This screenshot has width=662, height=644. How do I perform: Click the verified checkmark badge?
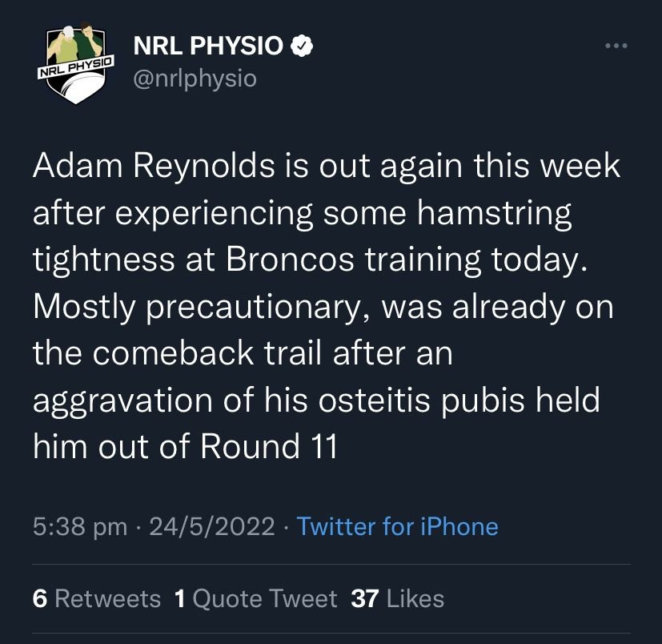pyautogui.click(x=302, y=46)
